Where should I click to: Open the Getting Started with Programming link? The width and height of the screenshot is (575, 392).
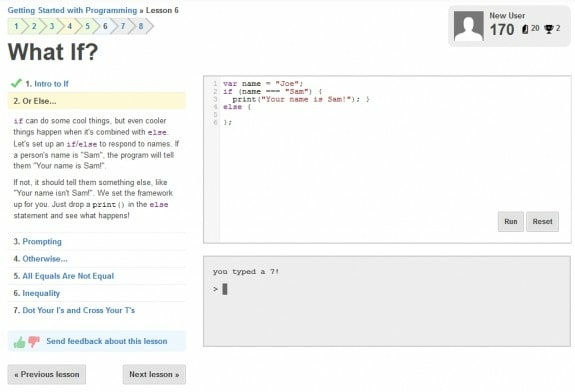72,10
